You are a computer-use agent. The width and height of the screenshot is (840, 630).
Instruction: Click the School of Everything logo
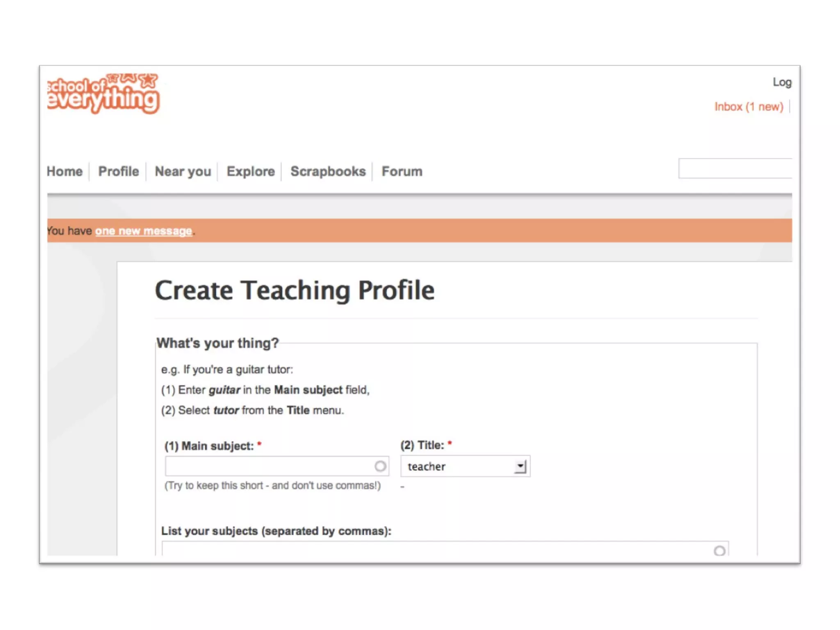coord(103,94)
